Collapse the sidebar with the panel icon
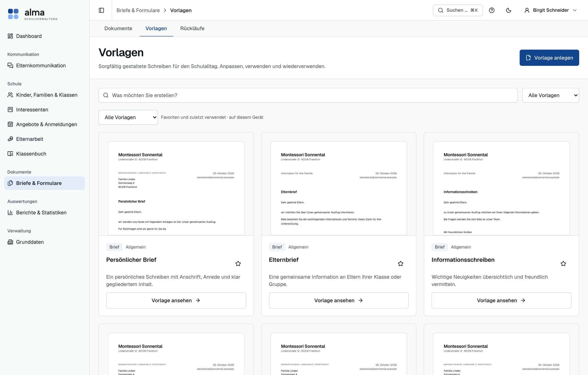 tap(101, 10)
